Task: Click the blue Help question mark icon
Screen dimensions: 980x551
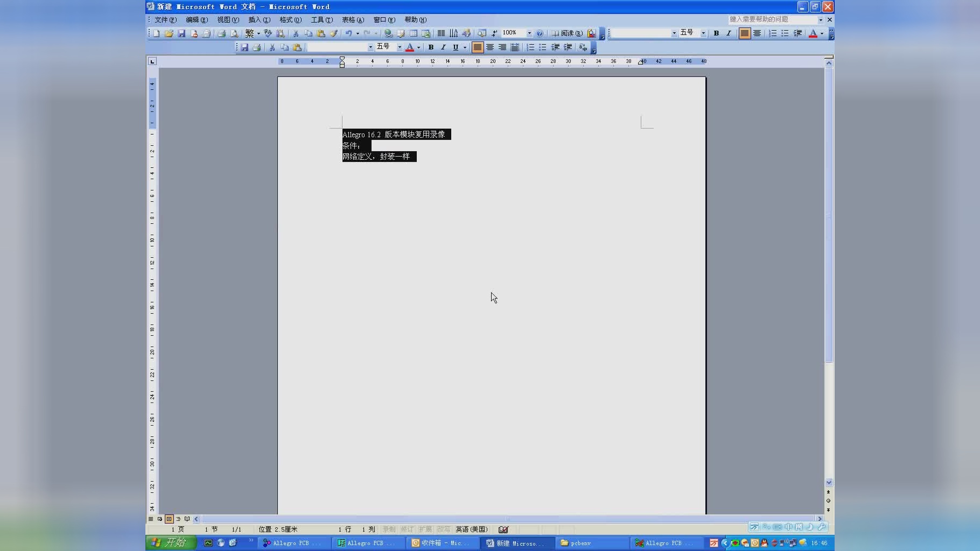Action: click(x=540, y=33)
